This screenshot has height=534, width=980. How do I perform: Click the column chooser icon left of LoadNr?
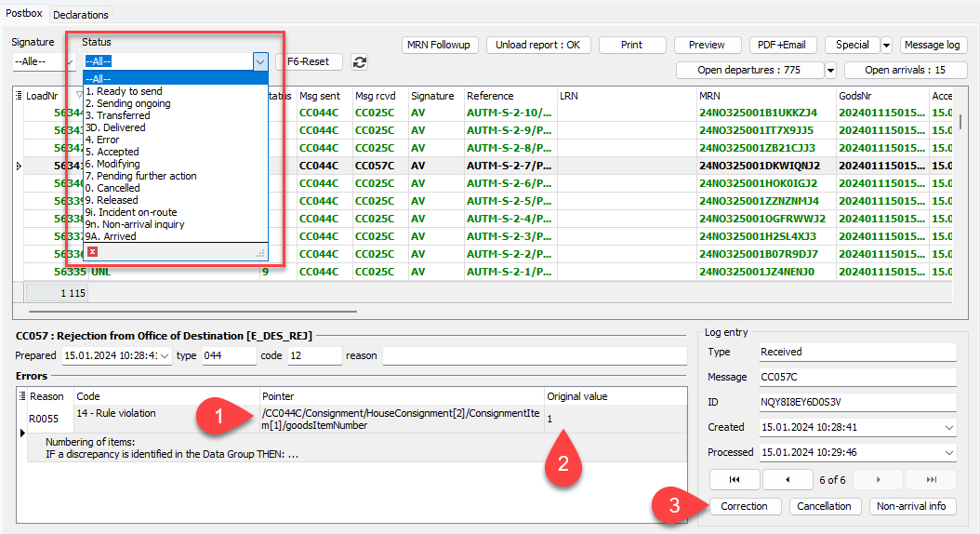[x=18, y=96]
